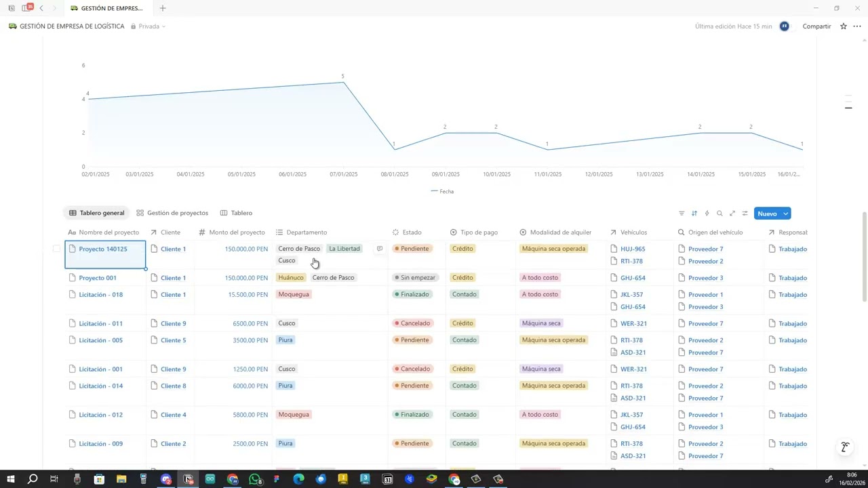The width and height of the screenshot is (868, 488).
Task: Switch to the Tablero view tab
Action: coord(236,213)
